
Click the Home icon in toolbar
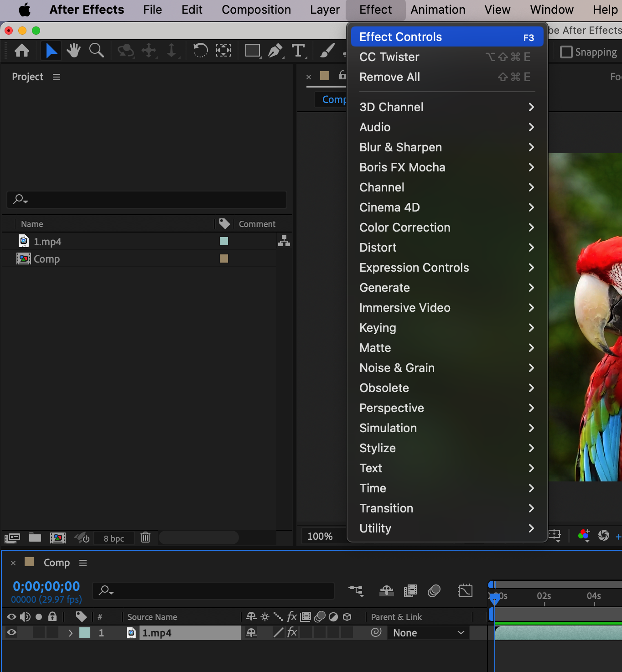(x=22, y=51)
